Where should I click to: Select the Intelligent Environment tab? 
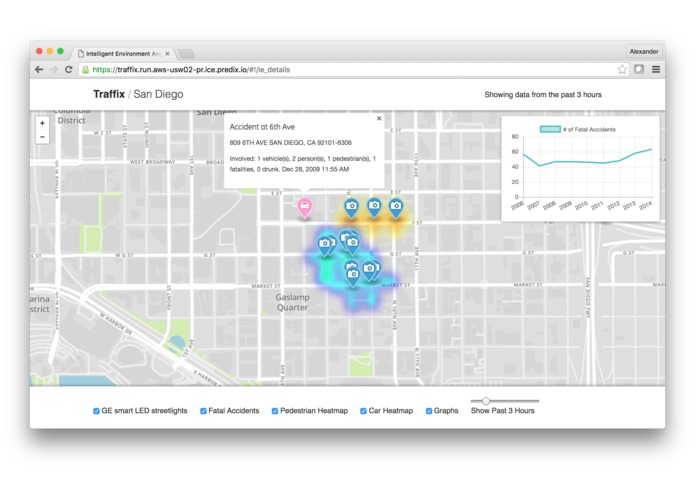[123, 54]
